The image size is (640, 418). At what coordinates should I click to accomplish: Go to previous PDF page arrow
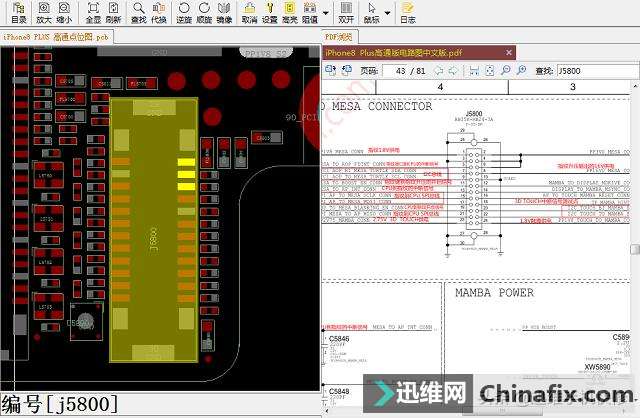(x=438, y=71)
